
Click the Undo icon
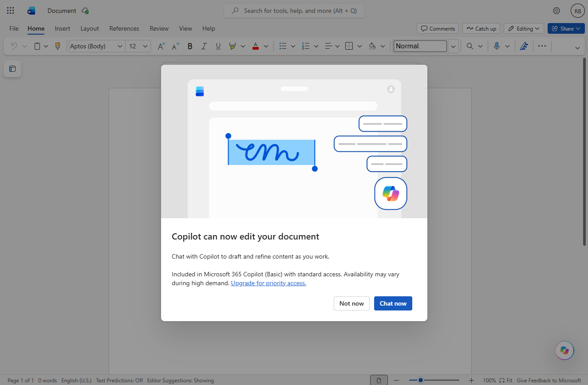pyautogui.click(x=14, y=46)
